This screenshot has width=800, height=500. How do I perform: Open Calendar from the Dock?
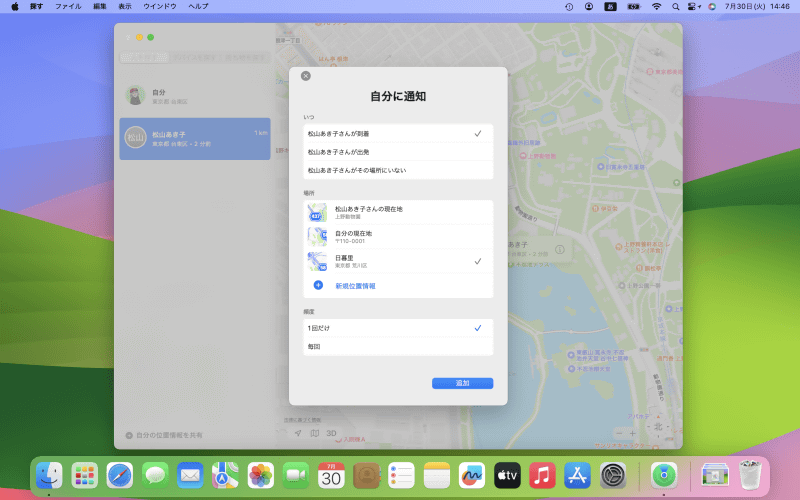331,476
